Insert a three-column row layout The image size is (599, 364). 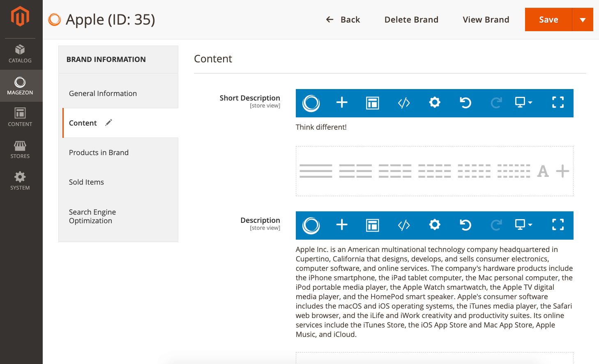click(395, 171)
